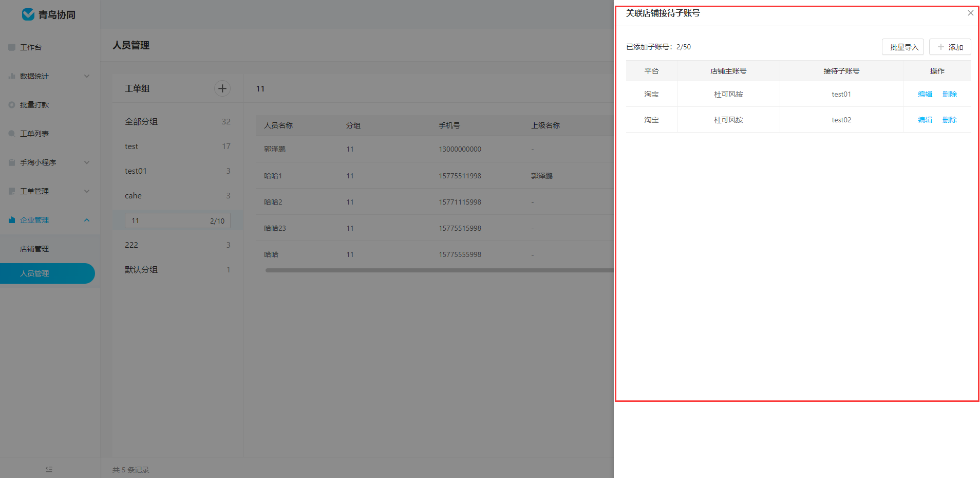The width and height of the screenshot is (980, 478).
Task: Click the 手淘小程序 sidebar icon
Action: 12,162
